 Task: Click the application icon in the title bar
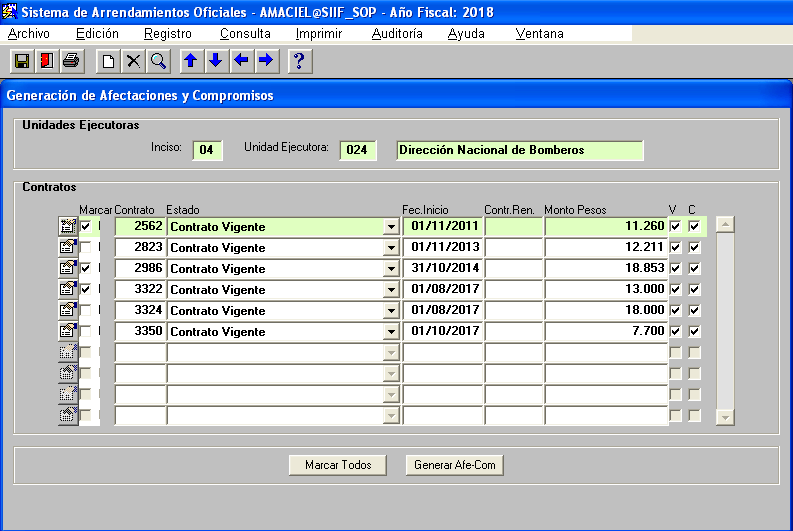(x=10, y=11)
